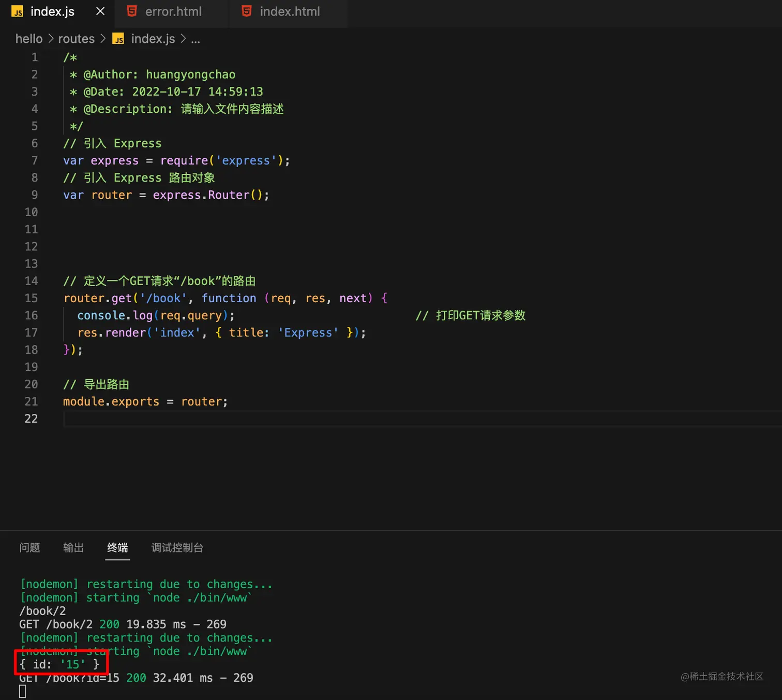The width and height of the screenshot is (782, 700).
Task: Click the HTML5 icon on index.html tab
Action: [247, 11]
